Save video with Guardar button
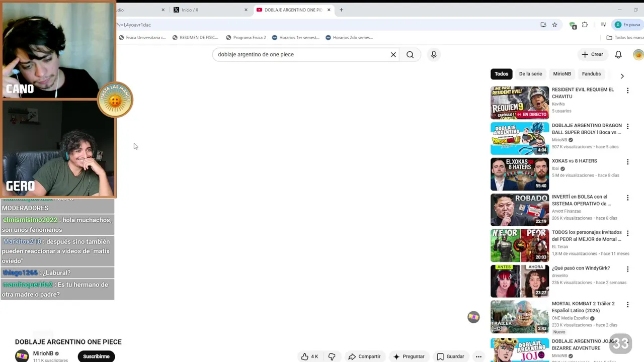 pos(450,356)
